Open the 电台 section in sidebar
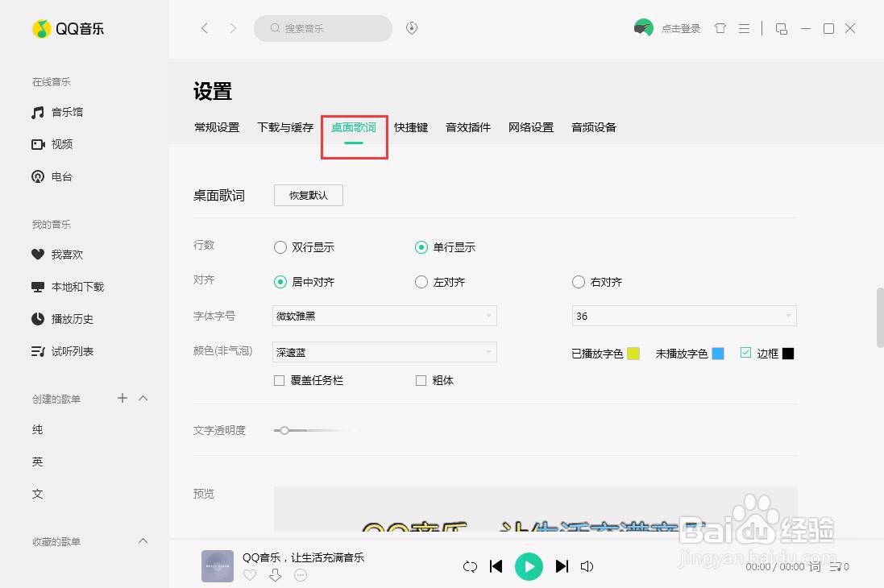 (61, 176)
